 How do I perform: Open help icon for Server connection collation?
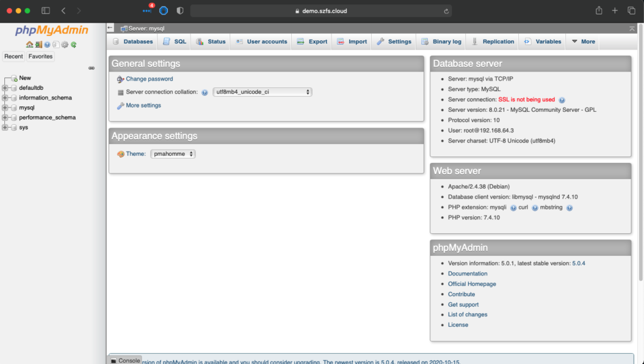click(x=204, y=92)
